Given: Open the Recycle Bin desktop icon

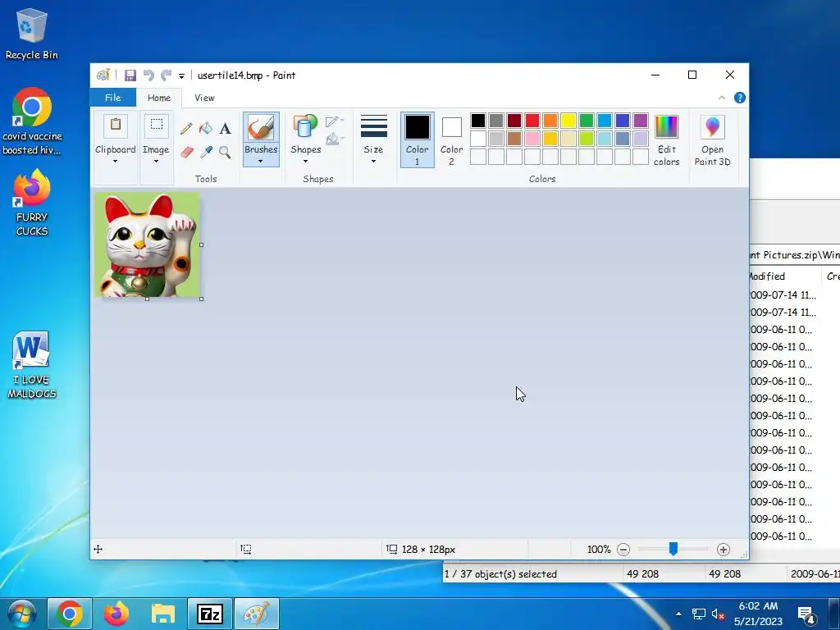Looking at the screenshot, I should (x=32, y=34).
